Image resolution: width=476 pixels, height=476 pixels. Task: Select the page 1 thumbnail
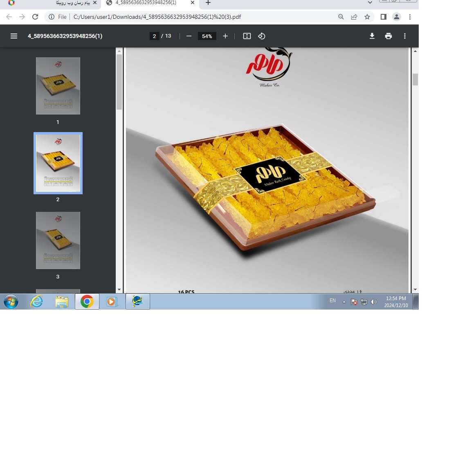(x=58, y=86)
